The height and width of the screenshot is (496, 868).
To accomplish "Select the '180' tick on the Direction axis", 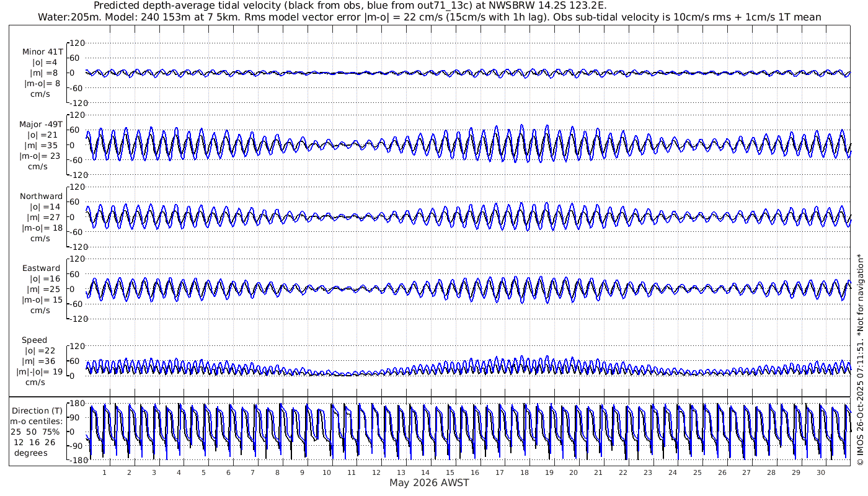I will pyautogui.click(x=77, y=405).
